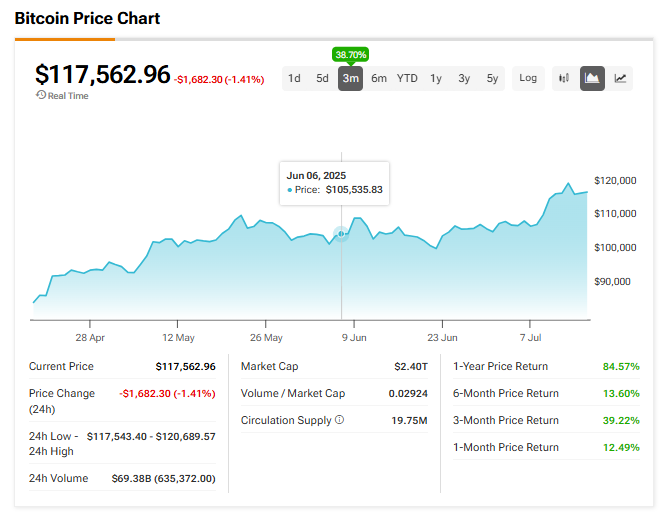Click the 38.70% return badge
Viewport: 671px width, 520px height.
(x=350, y=53)
